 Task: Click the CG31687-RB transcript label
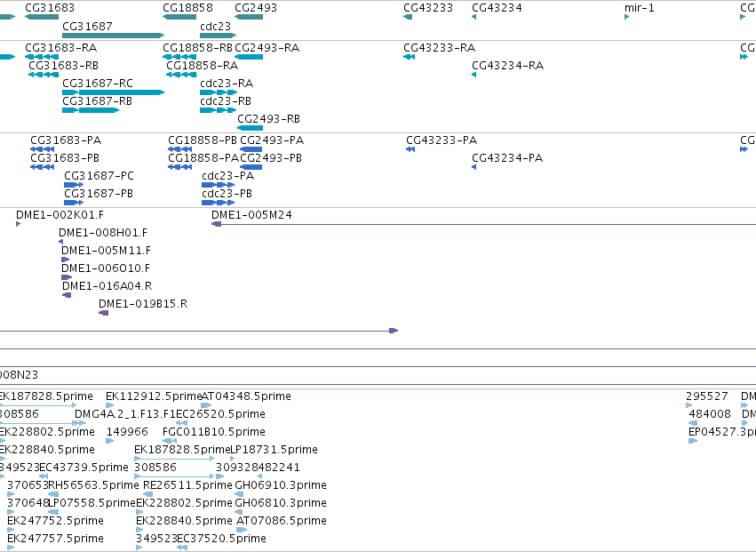tap(97, 101)
